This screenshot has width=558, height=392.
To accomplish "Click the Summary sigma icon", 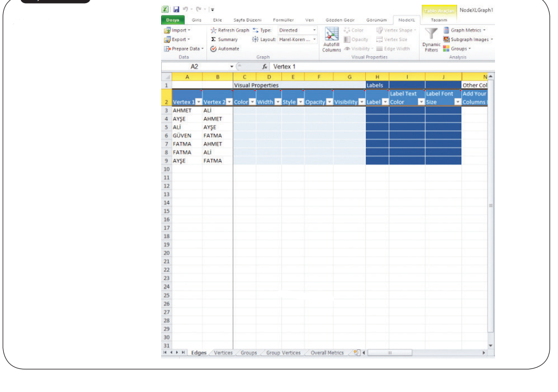I will click(214, 39).
